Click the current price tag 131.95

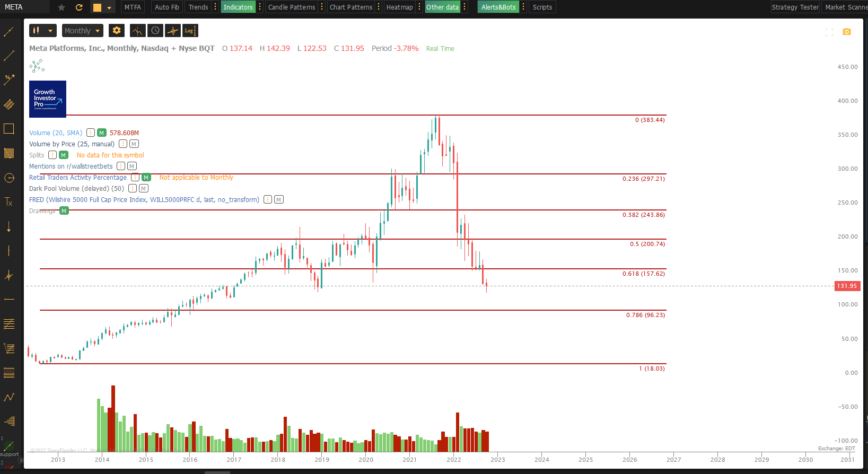847,286
